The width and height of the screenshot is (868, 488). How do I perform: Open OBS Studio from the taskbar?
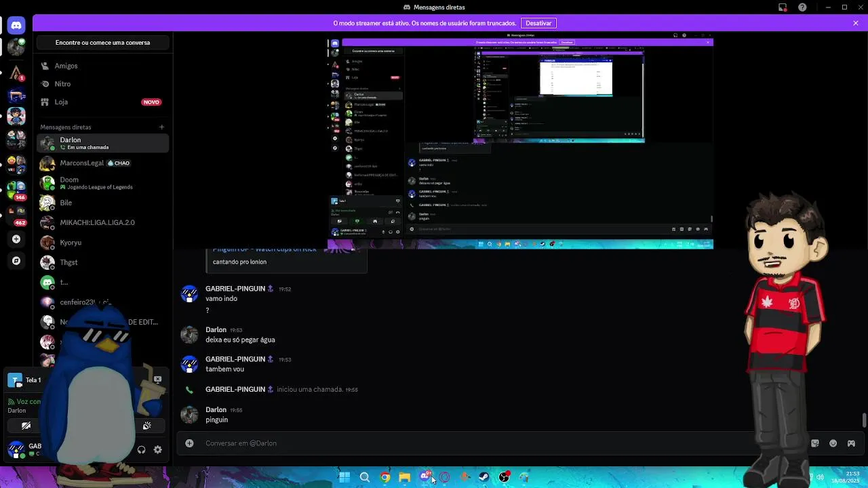pos(504,477)
